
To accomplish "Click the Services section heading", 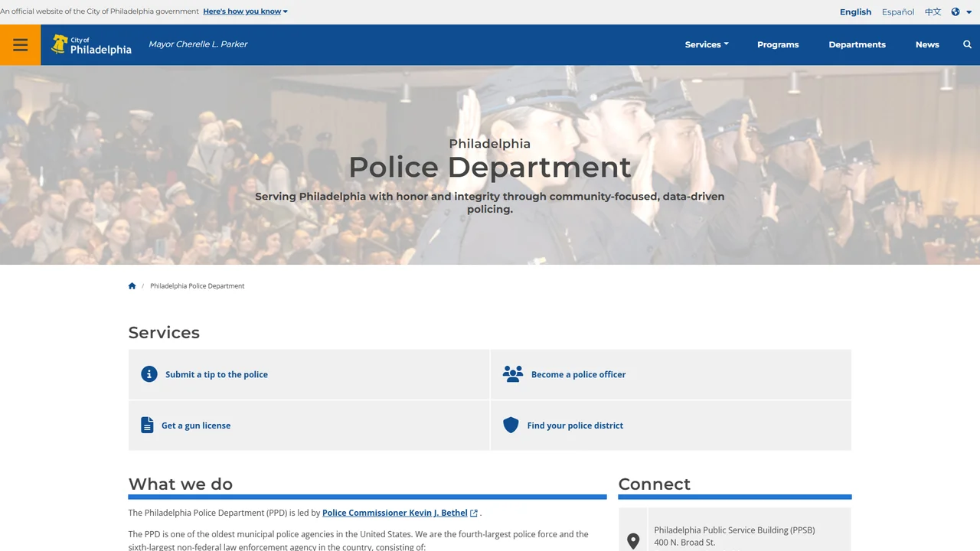I will tap(164, 333).
